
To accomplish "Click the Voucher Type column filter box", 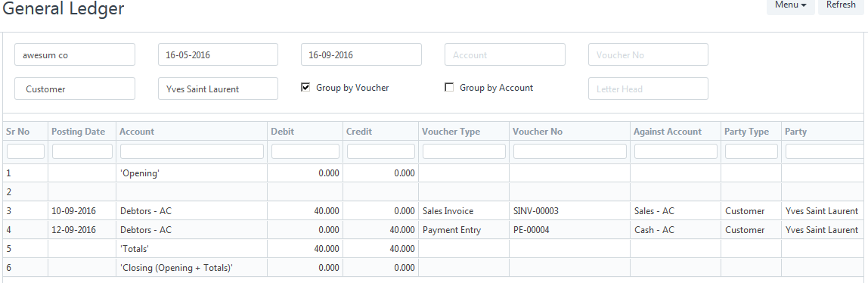I will pyautogui.click(x=464, y=151).
